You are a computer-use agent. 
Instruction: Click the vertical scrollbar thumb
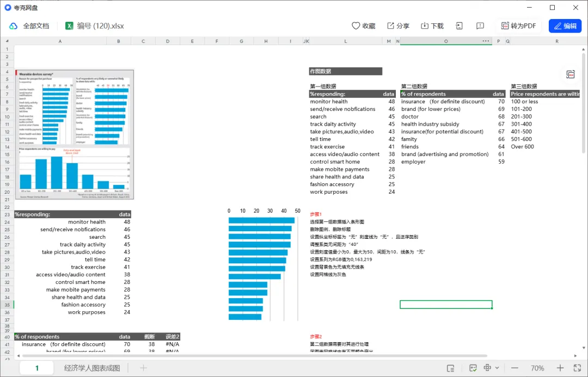[583, 103]
